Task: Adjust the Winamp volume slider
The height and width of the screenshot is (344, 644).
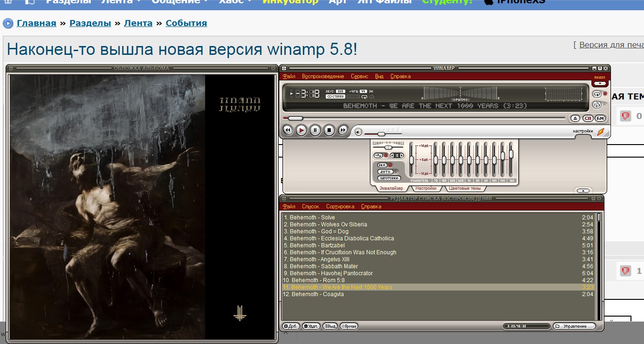Action: (x=382, y=133)
